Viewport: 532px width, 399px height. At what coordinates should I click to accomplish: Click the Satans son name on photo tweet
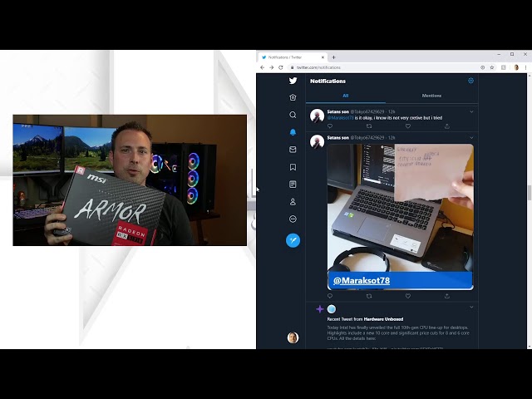click(338, 138)
